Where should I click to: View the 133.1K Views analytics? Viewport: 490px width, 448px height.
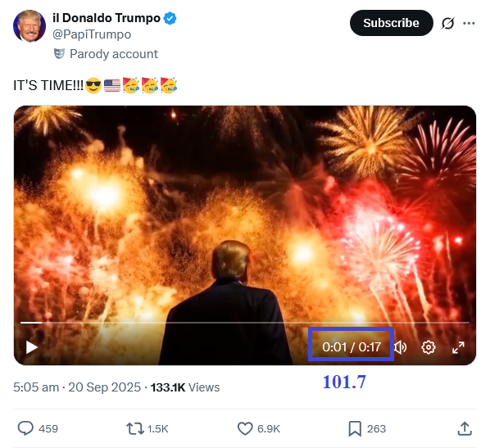pyautogui.click(x=185, y=387)
